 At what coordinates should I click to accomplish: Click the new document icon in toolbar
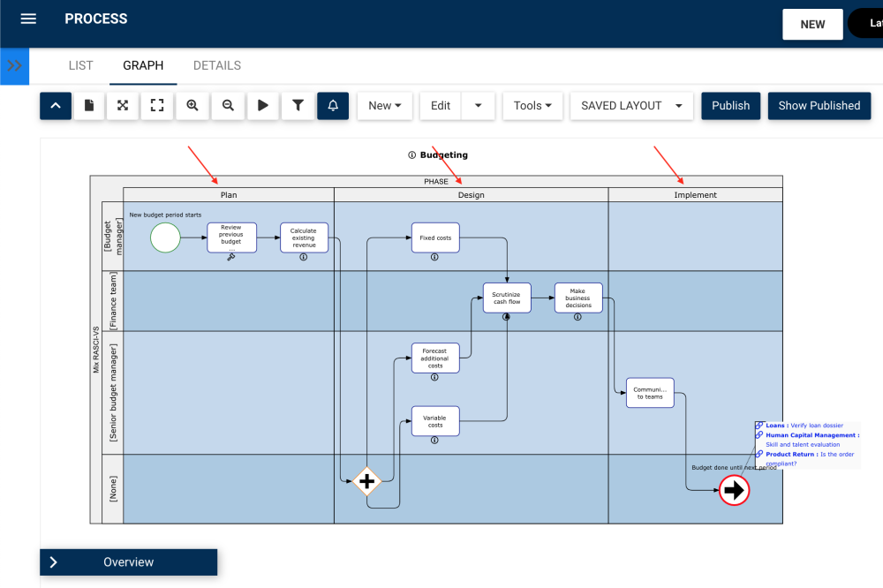coord(88,105)
